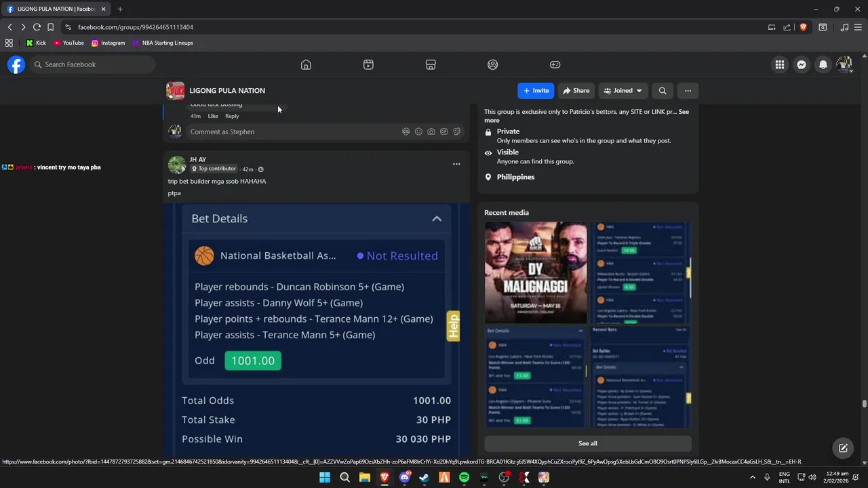Click Brave Shields lion icon
Screen dimensions: 868x488
click(x=804, y=27)
